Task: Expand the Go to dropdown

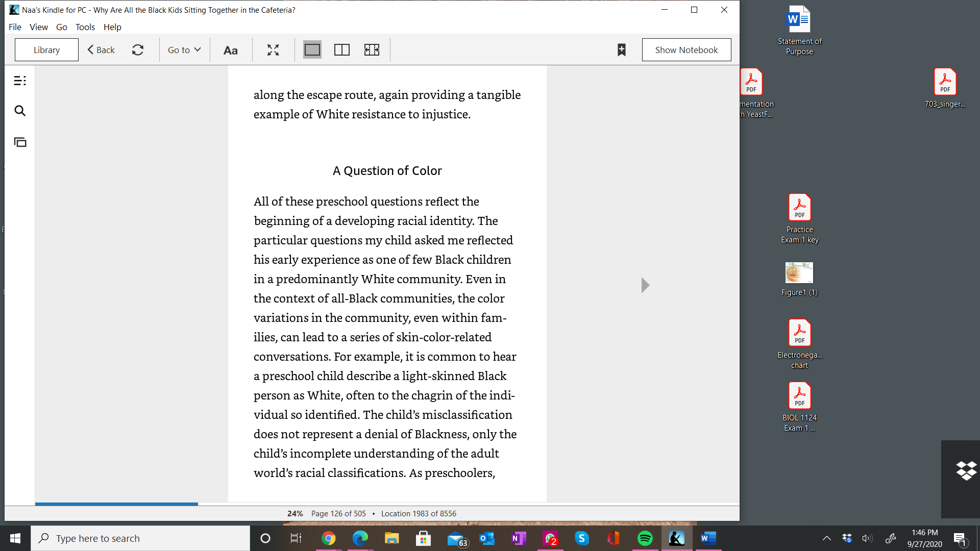Action: pyautogui.click(x=184, y=50)
